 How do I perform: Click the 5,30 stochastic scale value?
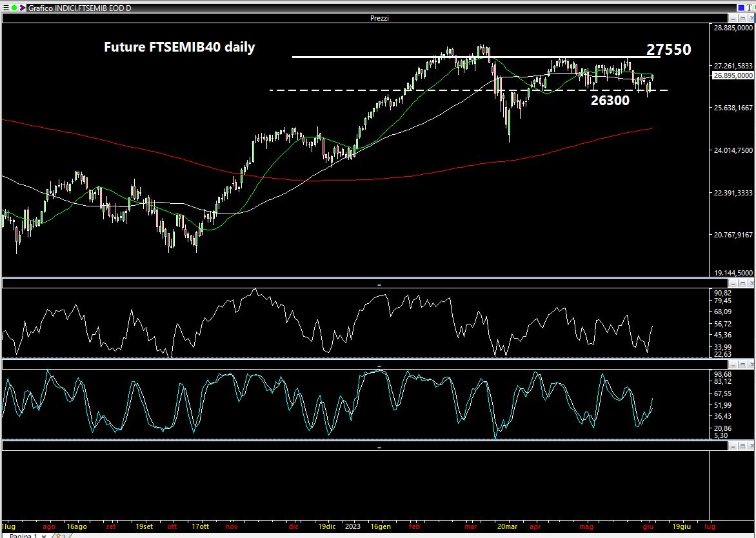tap(721, 435)
